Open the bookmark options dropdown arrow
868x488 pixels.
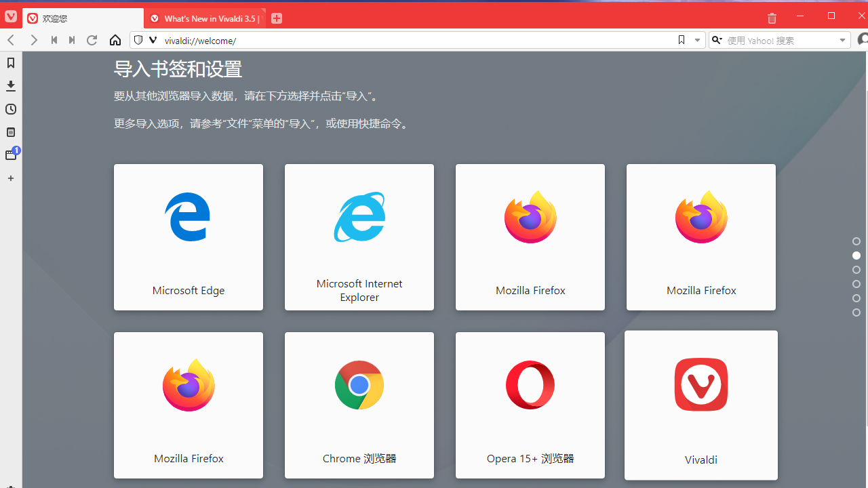(696, 40)
